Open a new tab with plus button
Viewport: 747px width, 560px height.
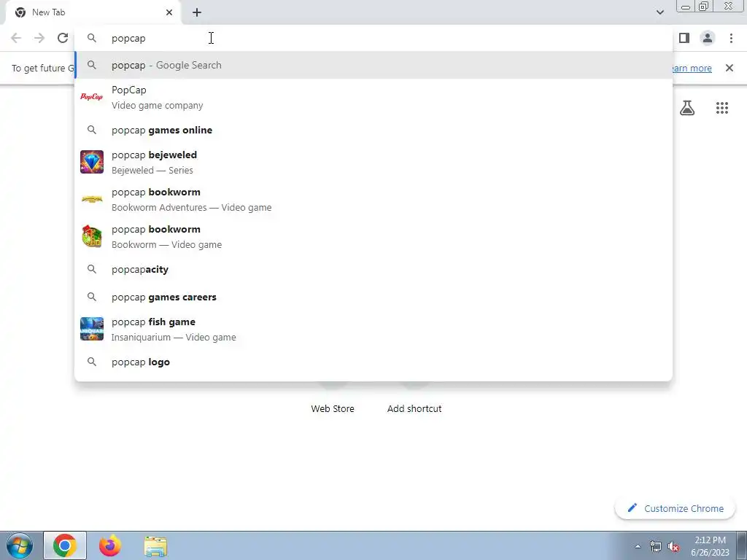[x=197, y=12]
